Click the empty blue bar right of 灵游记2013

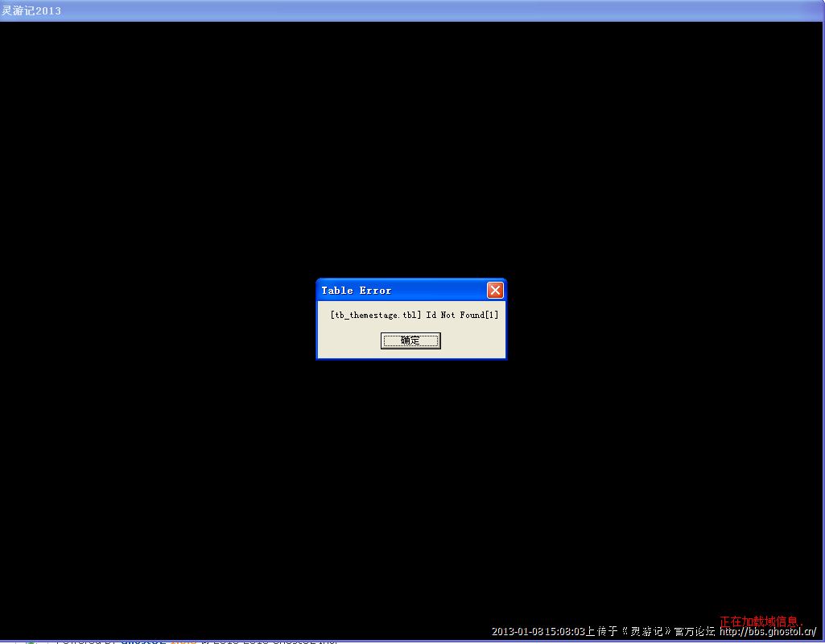(x=402, y=10)
